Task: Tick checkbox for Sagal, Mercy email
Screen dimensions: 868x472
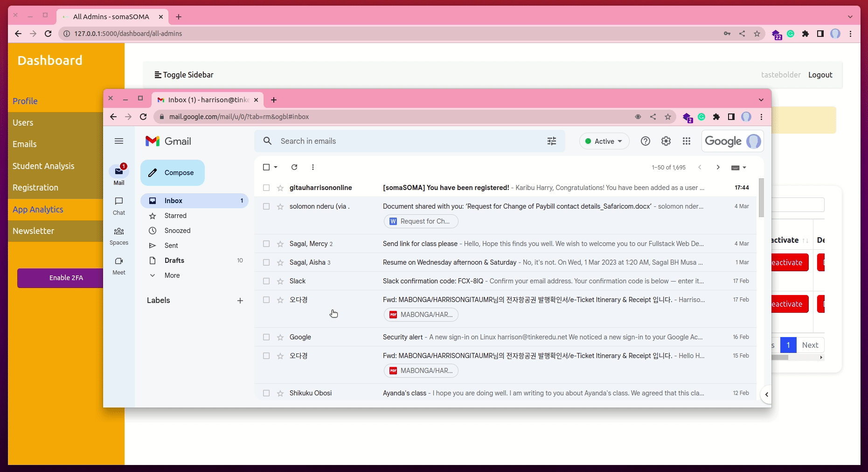Action: tap(266, 244)
